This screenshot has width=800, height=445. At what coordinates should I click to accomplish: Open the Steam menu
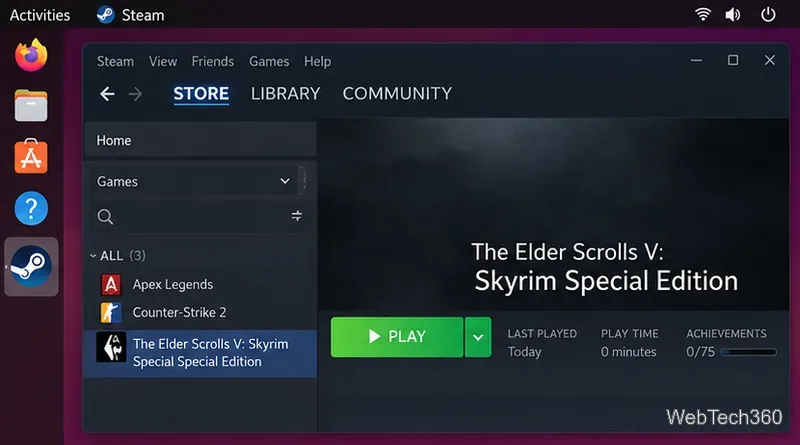[x=115, y=62]
